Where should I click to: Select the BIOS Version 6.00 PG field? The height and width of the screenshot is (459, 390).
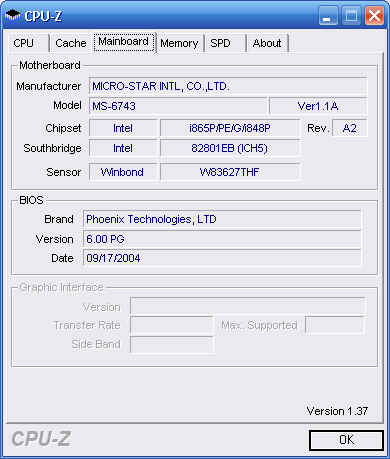coord(222,239)
